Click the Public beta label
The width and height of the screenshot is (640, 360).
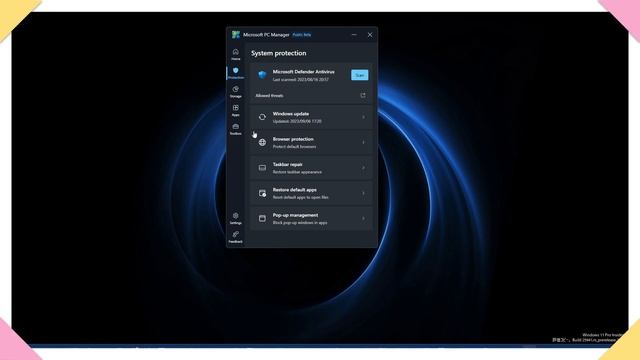point(302,35)
